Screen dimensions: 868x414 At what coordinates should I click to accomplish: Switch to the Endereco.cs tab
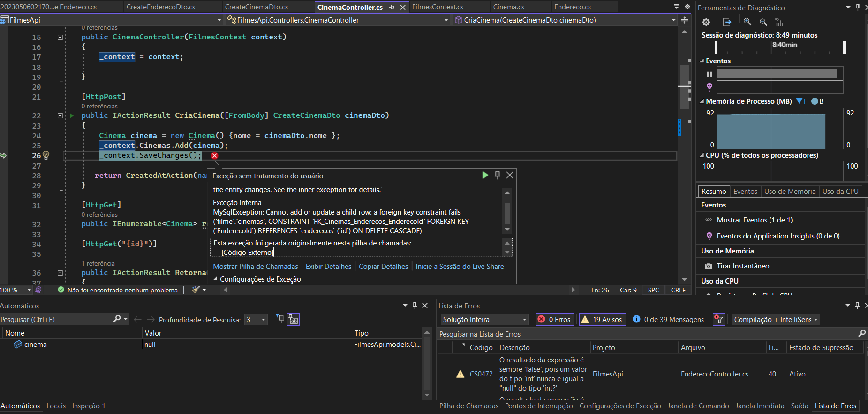point(572,7)
